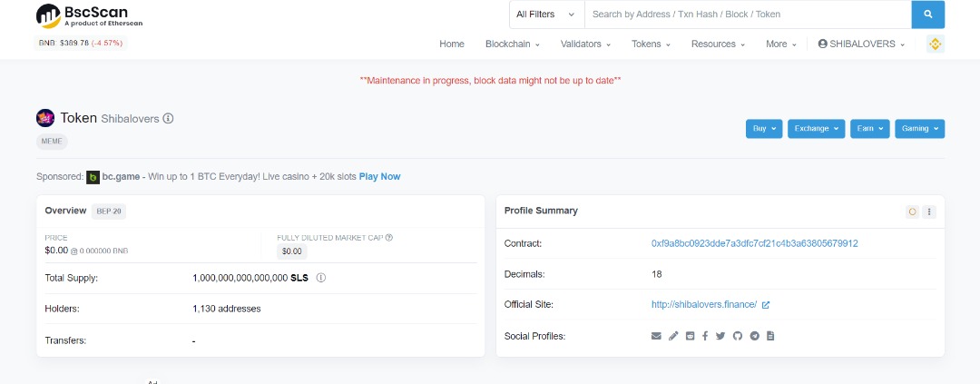The height and width of the screenshot is (384, 980).
Task: Click the search address input field
Action: tap(748, 15)
